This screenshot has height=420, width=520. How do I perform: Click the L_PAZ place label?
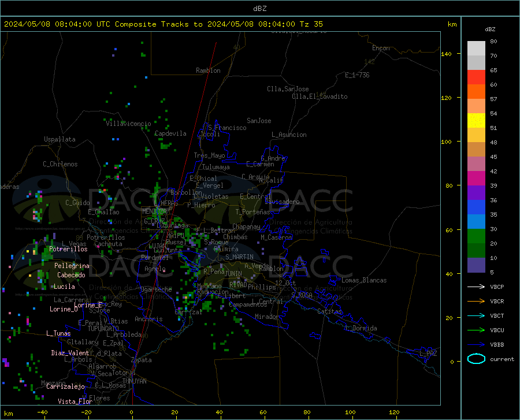pos(428,354)
